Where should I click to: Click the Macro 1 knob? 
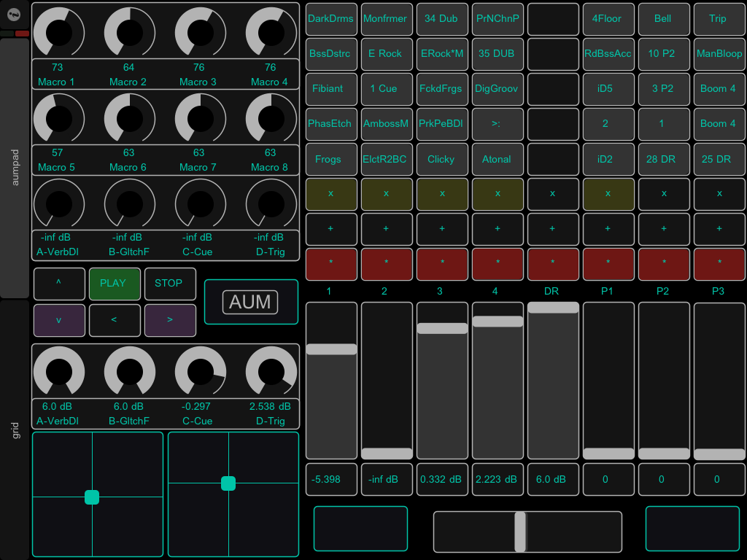click(59, 32)
